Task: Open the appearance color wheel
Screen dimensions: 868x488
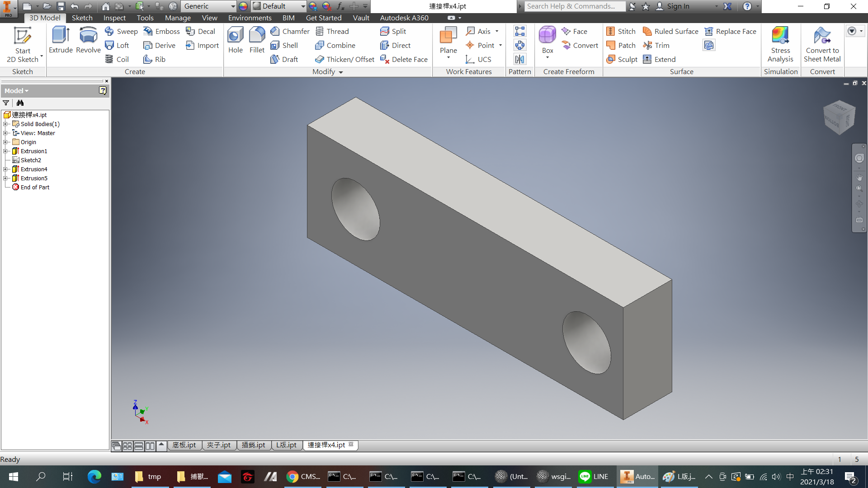Action: (243, 6)
